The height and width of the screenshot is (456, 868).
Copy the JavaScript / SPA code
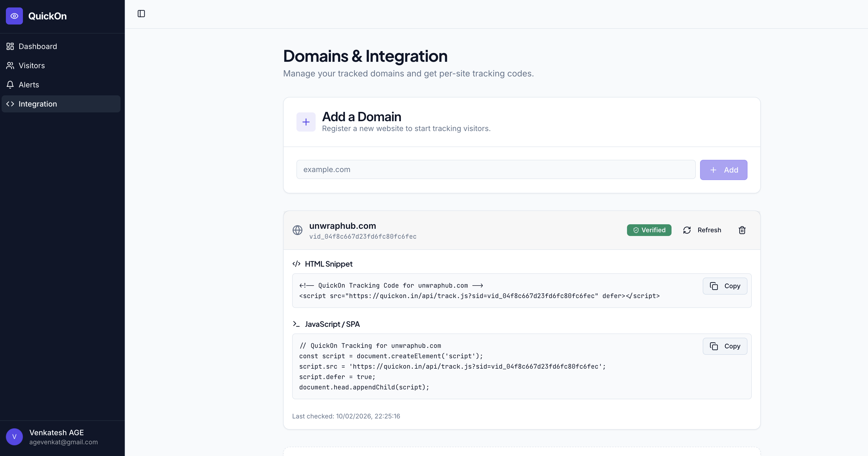point(725,347)
